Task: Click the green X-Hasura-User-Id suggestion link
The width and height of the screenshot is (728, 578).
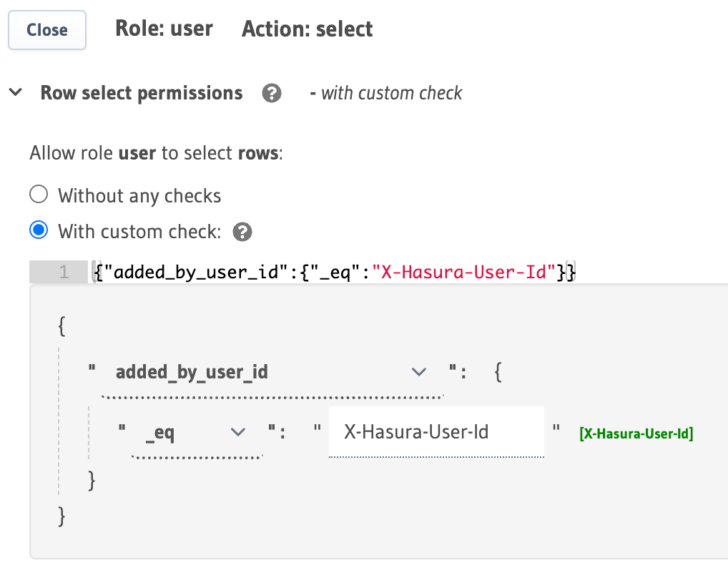Action: (635, 433)
